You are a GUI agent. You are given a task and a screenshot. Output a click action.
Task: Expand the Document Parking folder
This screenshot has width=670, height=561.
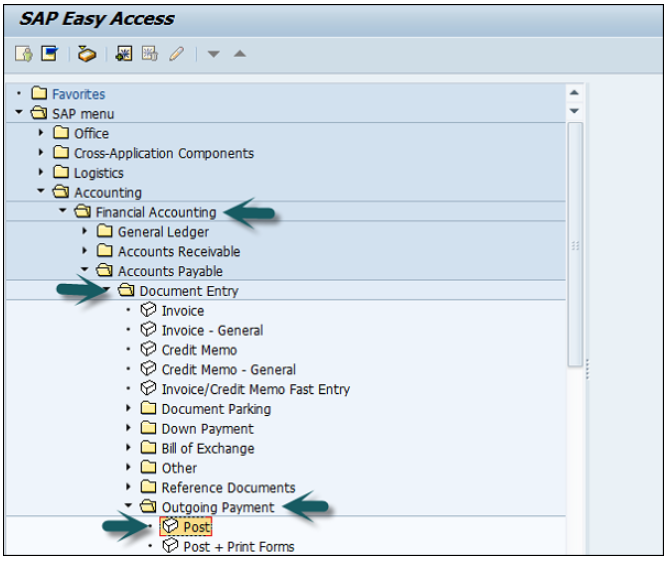pyautogui.click(x=129, y=409)
